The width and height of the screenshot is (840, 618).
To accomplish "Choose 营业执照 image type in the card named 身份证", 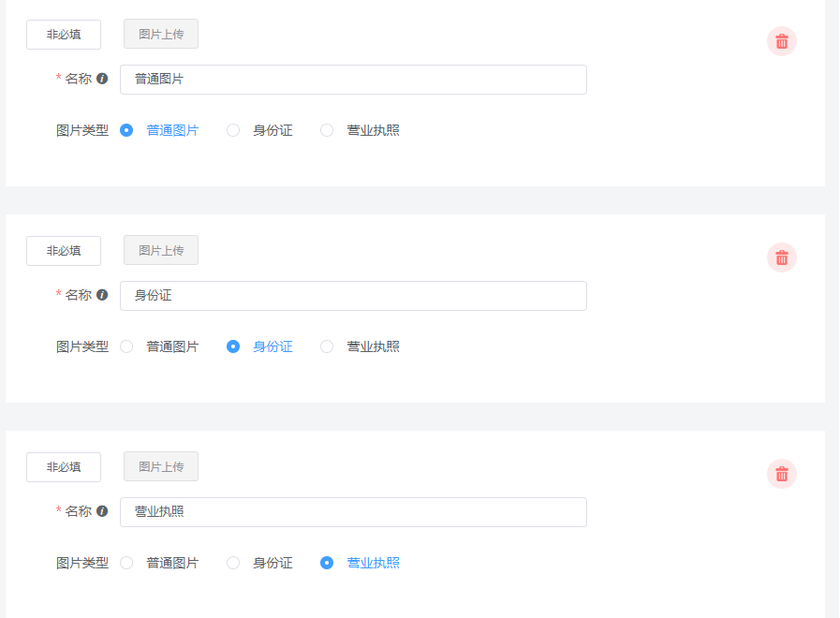I will 327,346.
